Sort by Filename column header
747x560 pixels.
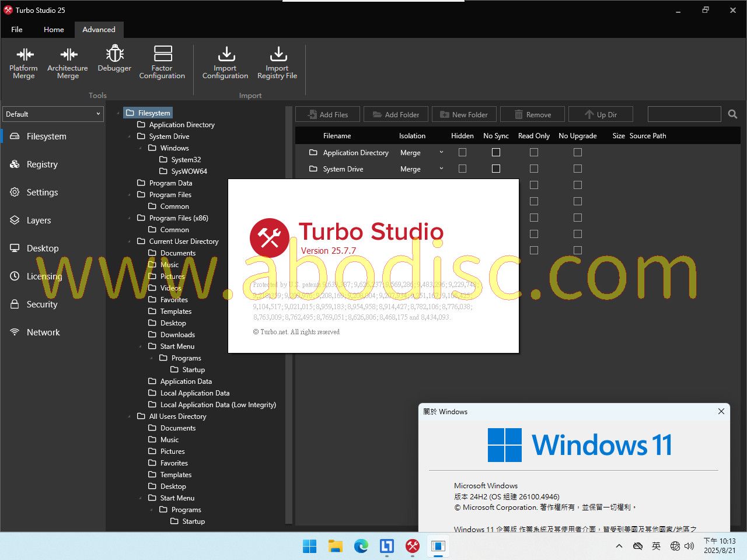pos(337,136)
